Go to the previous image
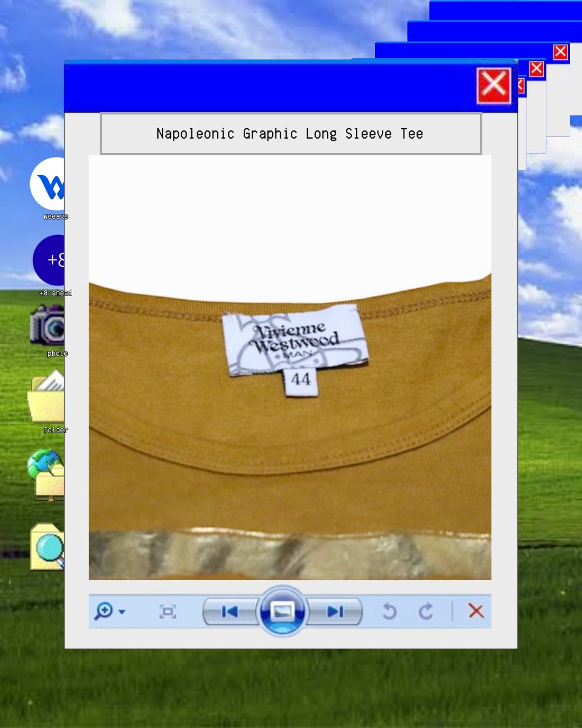Screen dimensions: 582x728 [x=230, y=612]
